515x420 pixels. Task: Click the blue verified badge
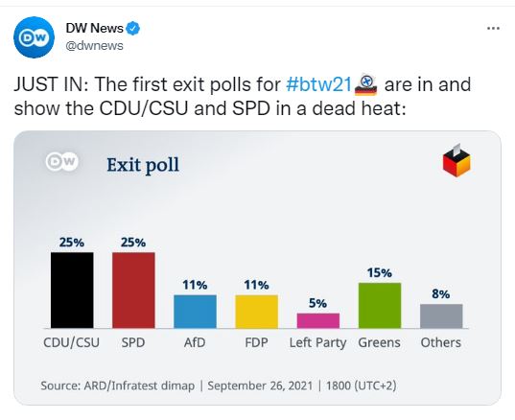[133, 28]
